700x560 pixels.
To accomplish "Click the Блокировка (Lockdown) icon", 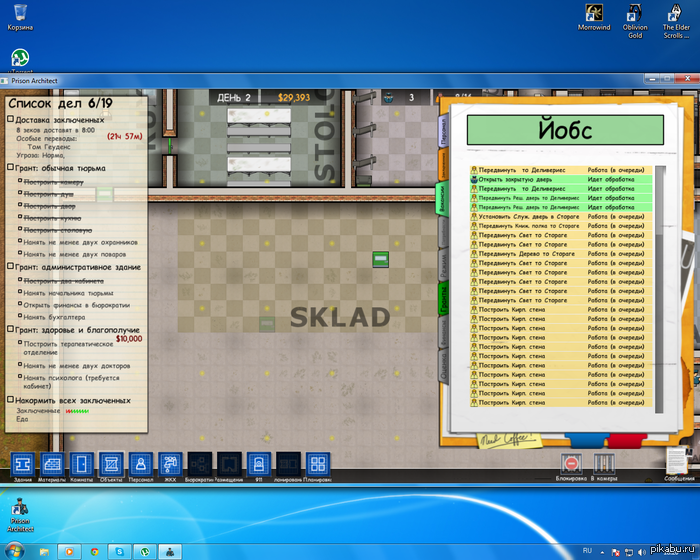I will [x=572, y=463].
